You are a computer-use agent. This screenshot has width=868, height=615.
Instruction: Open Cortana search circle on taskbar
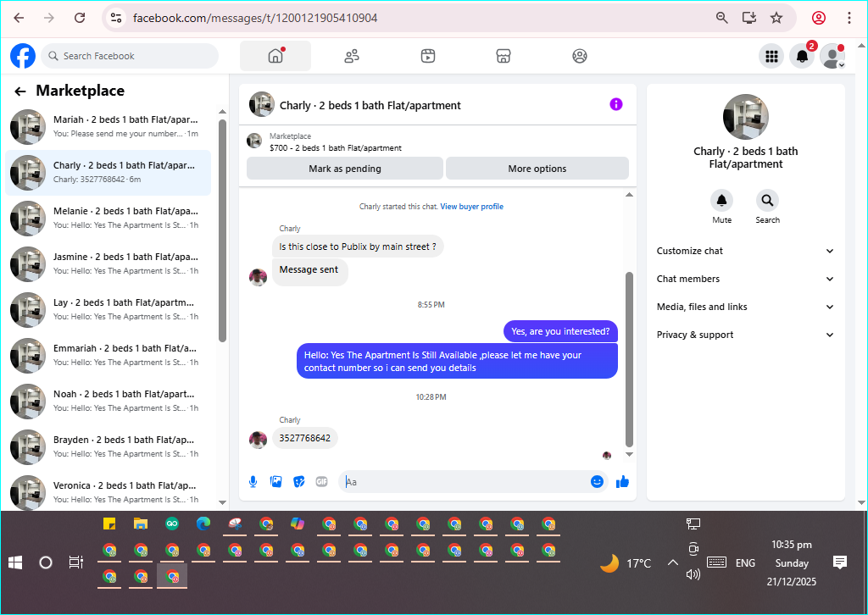[x=46, y=563]
